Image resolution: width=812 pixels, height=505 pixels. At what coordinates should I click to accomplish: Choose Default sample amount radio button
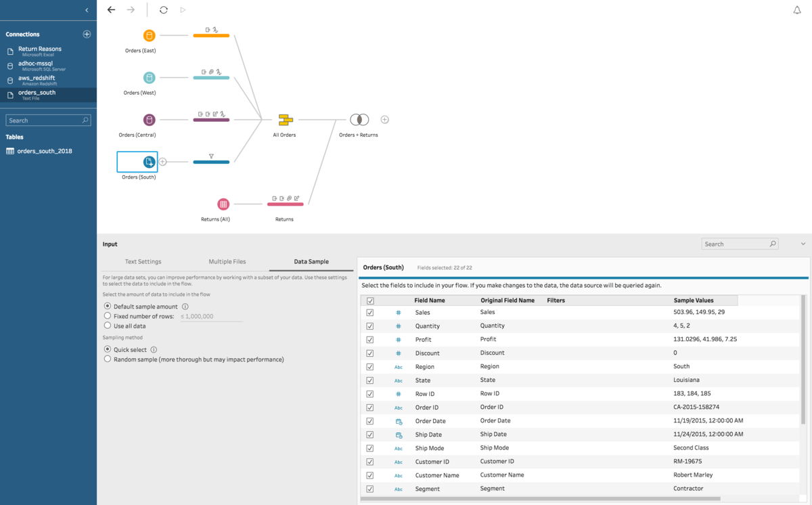[x=108, y=307]
